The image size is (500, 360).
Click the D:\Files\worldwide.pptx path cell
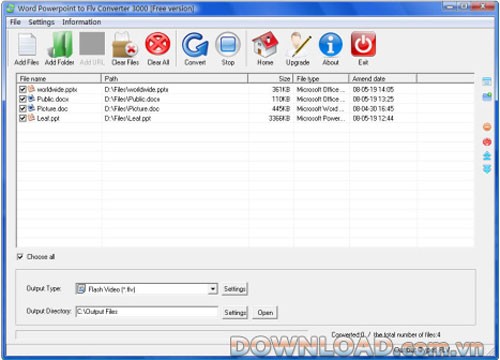click(x=136, y=89)
